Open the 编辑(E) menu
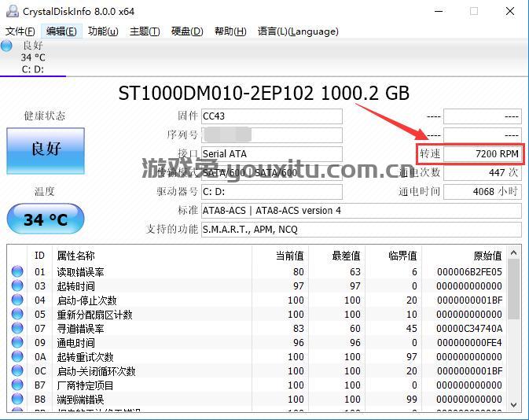This screenshot has width=529, height=420. point(61,31)
